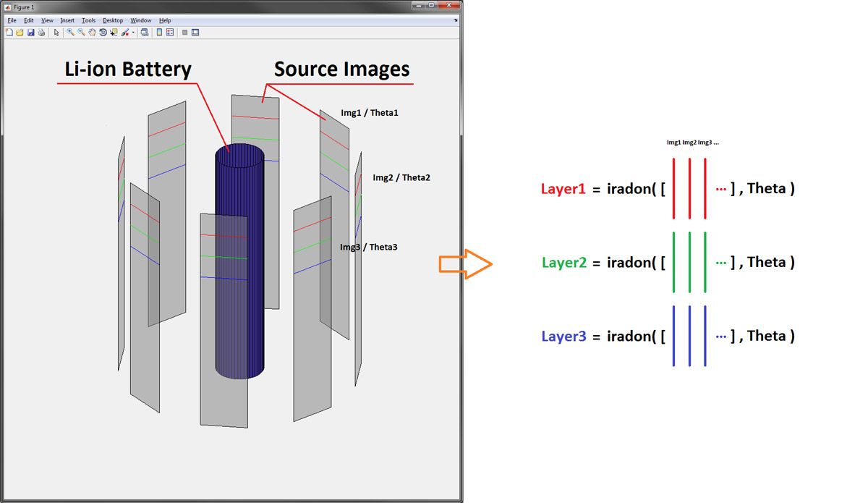The width and height of the screenshot is (868, 503).
Task: Enable Rotate 3D mode
Action: tap(103, 32)
